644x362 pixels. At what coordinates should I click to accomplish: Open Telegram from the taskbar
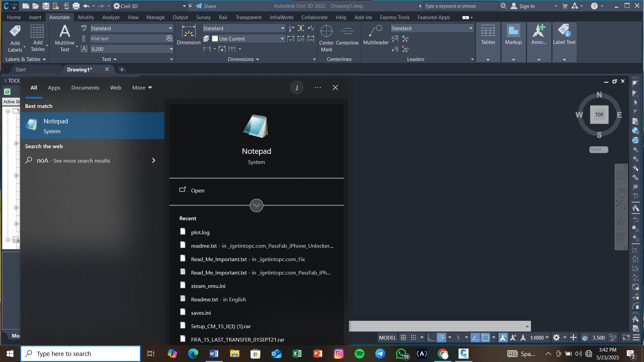click(380, 354)
